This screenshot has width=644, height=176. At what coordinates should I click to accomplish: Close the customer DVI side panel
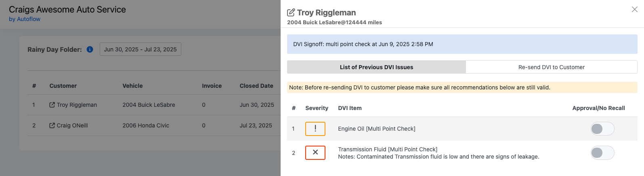635,9
